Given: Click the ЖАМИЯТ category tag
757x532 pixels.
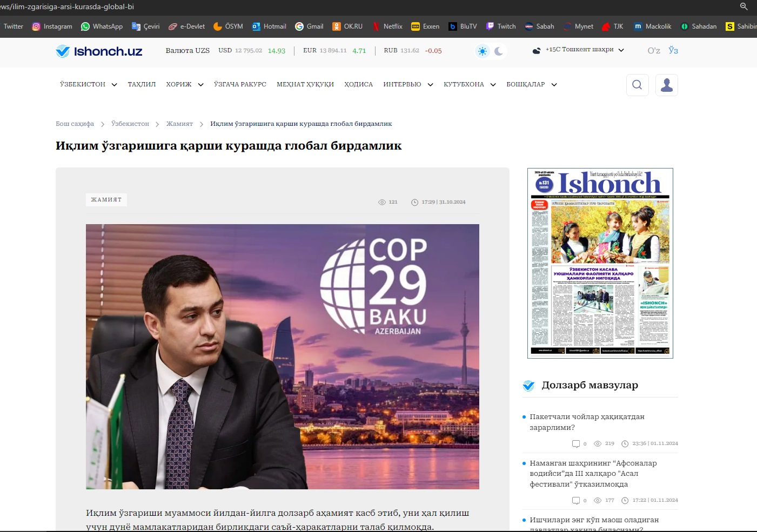Looking at the screenshot, I should [106, 200].
